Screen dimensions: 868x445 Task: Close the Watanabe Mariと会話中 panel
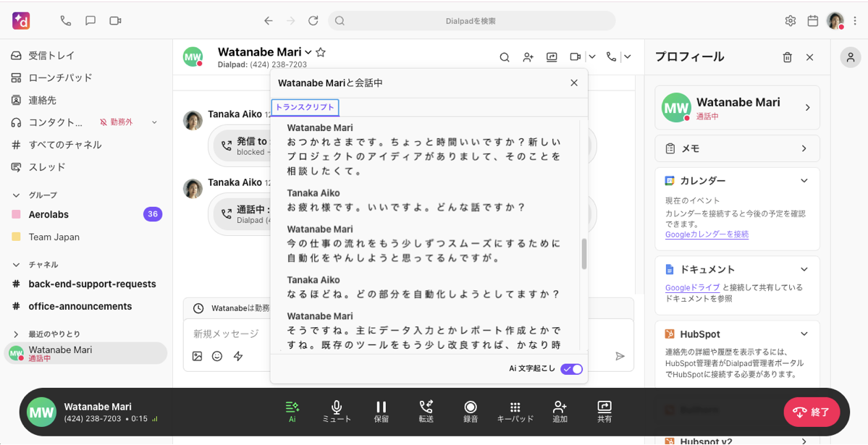click(574, 83)
